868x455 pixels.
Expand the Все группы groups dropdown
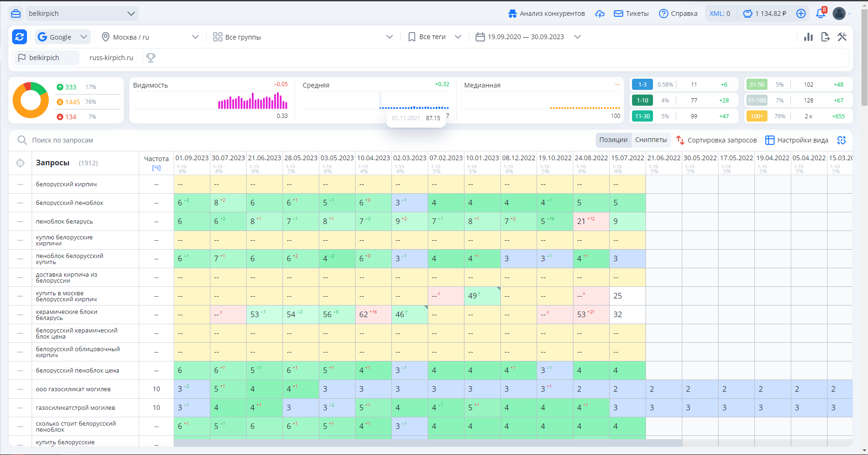[303, 37]
